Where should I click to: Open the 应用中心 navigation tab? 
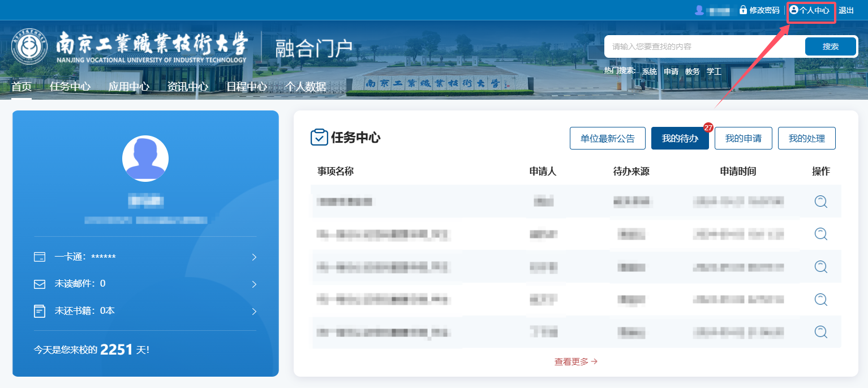tap(129, 87)
